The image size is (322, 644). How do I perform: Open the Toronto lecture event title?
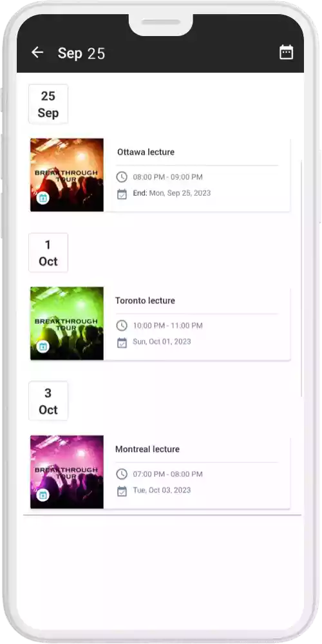(145, 301)
